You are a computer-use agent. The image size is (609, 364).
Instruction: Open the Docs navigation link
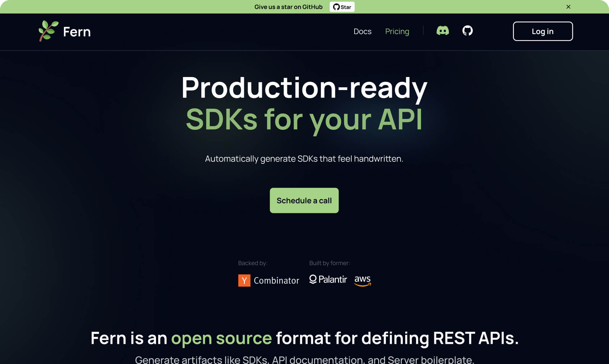point(362,31)
